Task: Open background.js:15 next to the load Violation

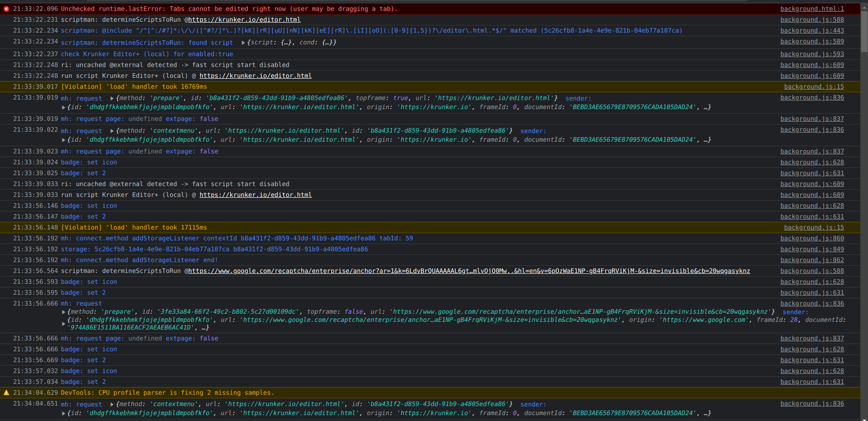Action: (813, 86)
